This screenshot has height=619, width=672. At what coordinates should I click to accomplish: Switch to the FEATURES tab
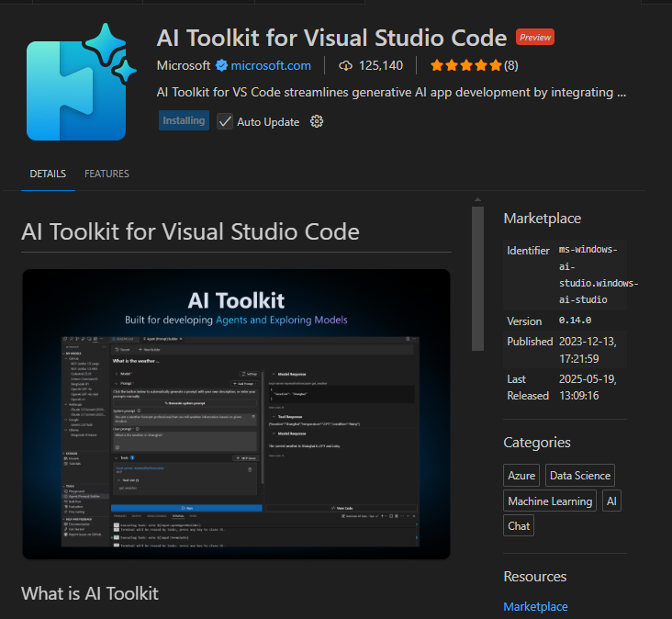(x=106, y=174)
